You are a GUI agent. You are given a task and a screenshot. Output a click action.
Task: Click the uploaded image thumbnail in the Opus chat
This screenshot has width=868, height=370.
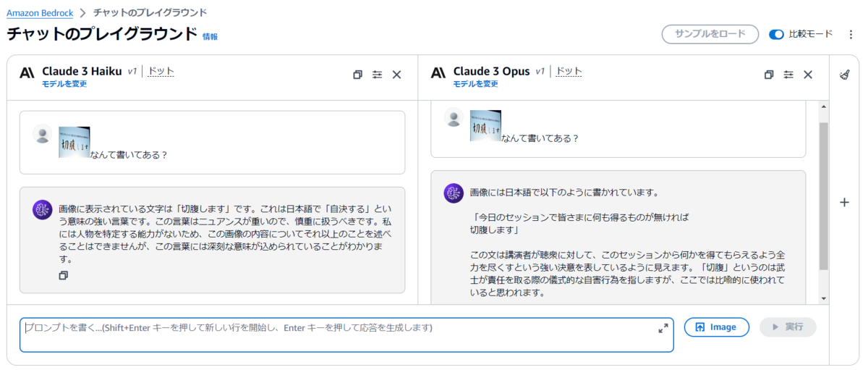(x=485, y=126)
